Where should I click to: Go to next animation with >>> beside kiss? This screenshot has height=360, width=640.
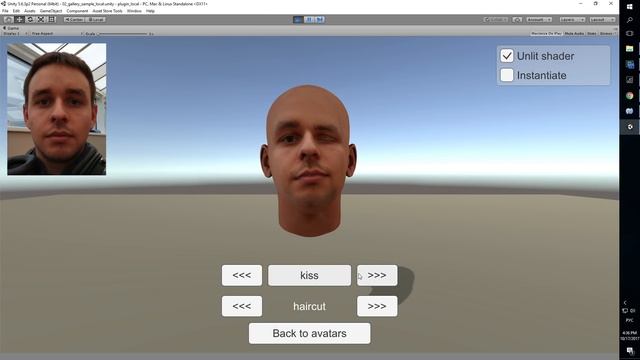377,276
